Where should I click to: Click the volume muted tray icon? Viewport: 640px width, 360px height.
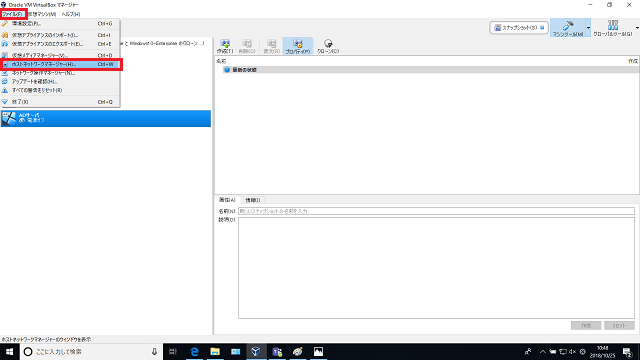tap(573, 351)
